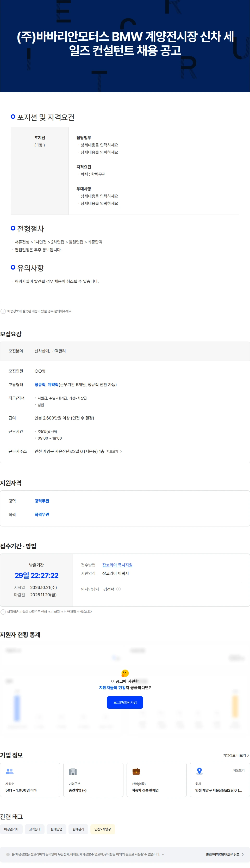The image size is (250, 868).
Task: Click the 09:00 ~ 18:00 work hours text
Action: [50, 438]
